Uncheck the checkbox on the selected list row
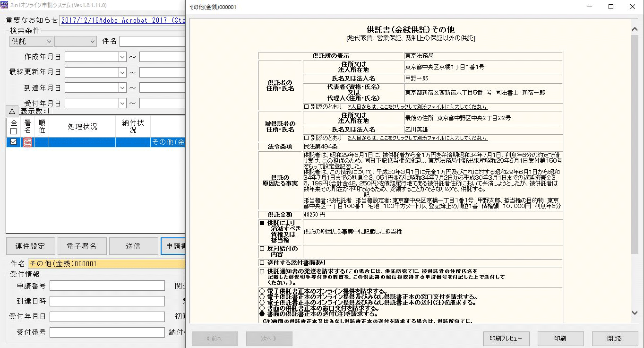The image size is (644, 348). [x=13, y=142]
